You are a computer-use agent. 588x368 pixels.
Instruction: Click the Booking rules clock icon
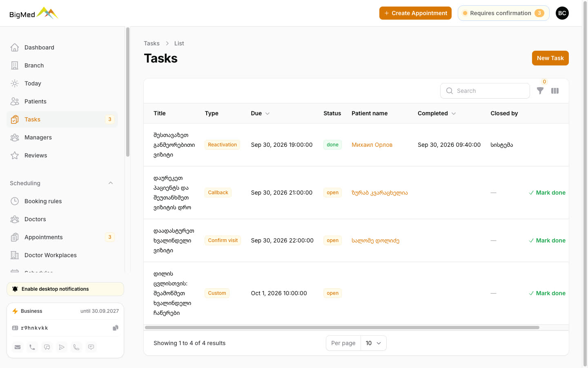[15, 201]
